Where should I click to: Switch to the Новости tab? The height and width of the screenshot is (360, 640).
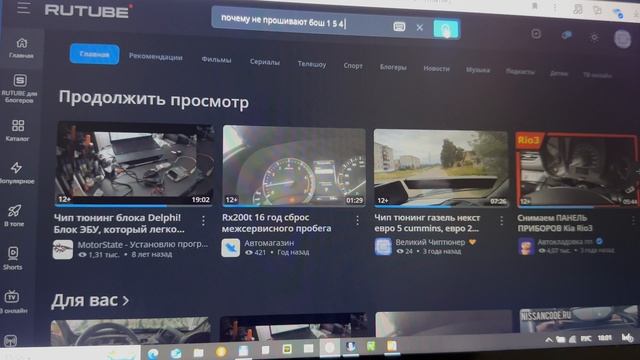click(436, 69)
